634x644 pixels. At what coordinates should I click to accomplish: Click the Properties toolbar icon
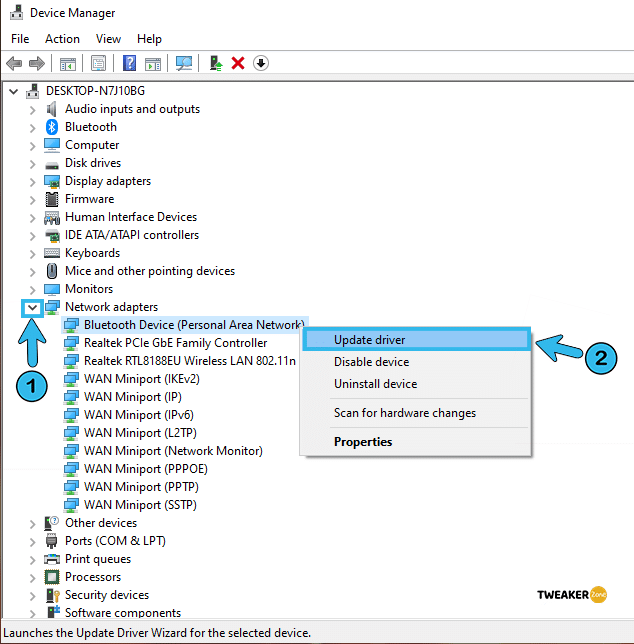click(x=99, y=64)
